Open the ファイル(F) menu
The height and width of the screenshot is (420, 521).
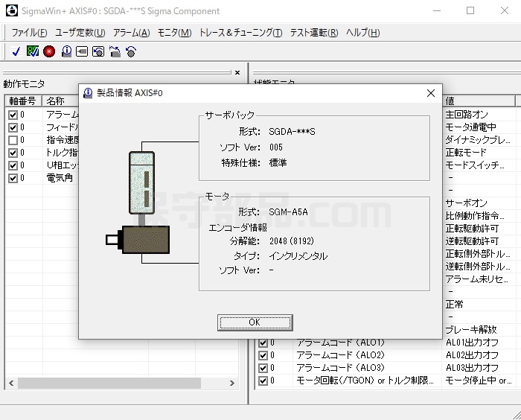click(29, 33)
